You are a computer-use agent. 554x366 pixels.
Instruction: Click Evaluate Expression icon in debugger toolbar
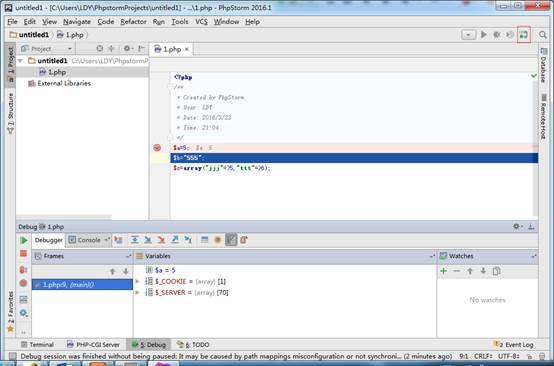pos(205,240)
